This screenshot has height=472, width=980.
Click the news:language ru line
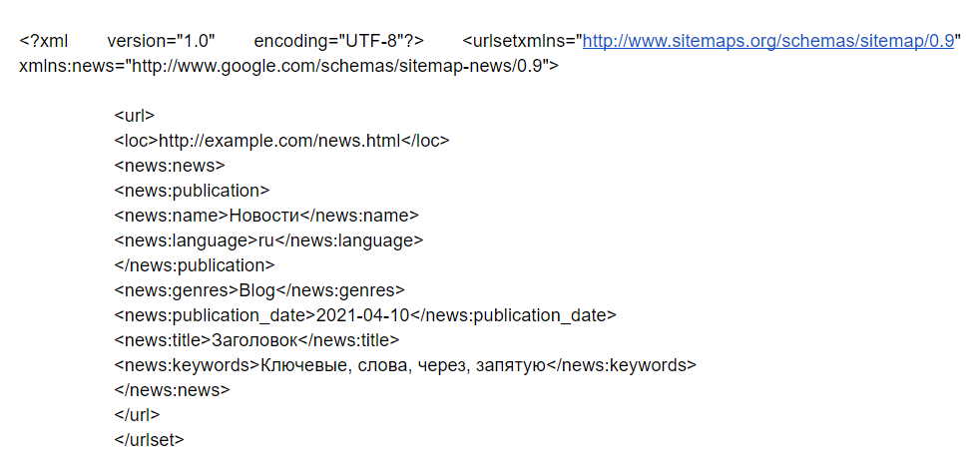click(x=268, y=240)
